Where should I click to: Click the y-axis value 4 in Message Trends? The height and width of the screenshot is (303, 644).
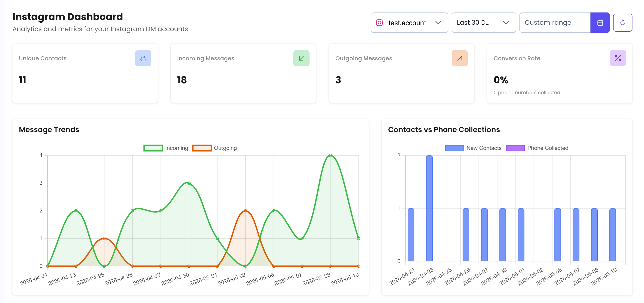coord(41,155)
